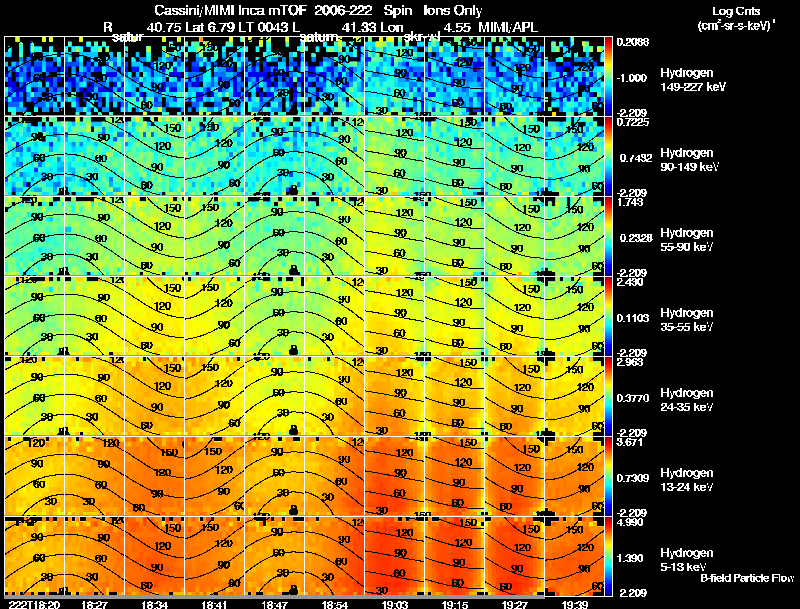Image resolution: width=800 pixels, height=609 pixels.
Task: Click the '19:03' time axis label
Action: point(395,604)
